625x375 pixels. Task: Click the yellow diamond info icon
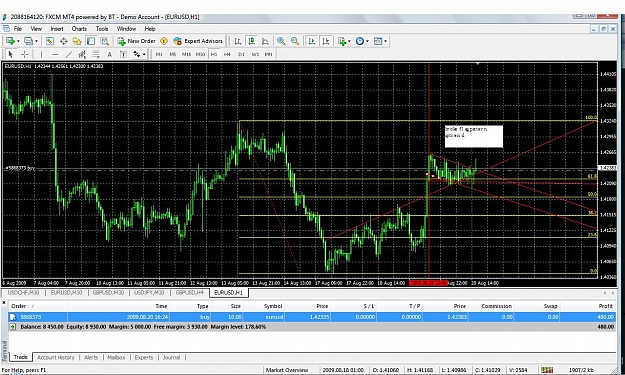(x=164, y=41)
